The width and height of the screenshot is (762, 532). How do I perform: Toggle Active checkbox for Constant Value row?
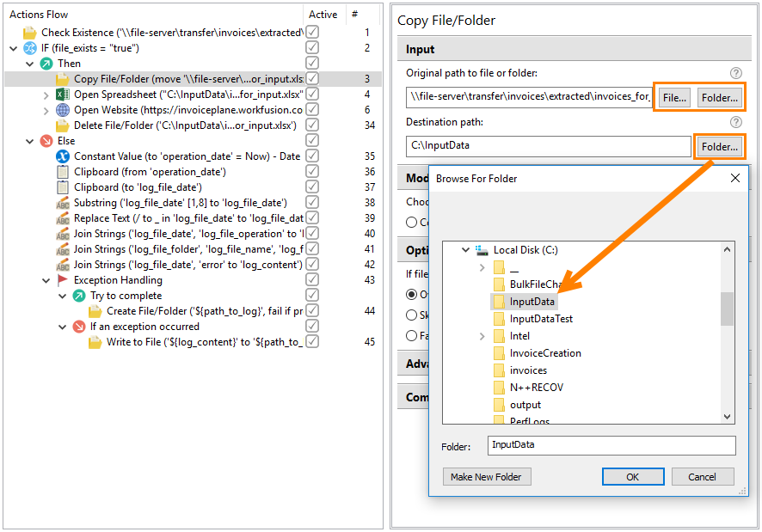coord(312,156)
